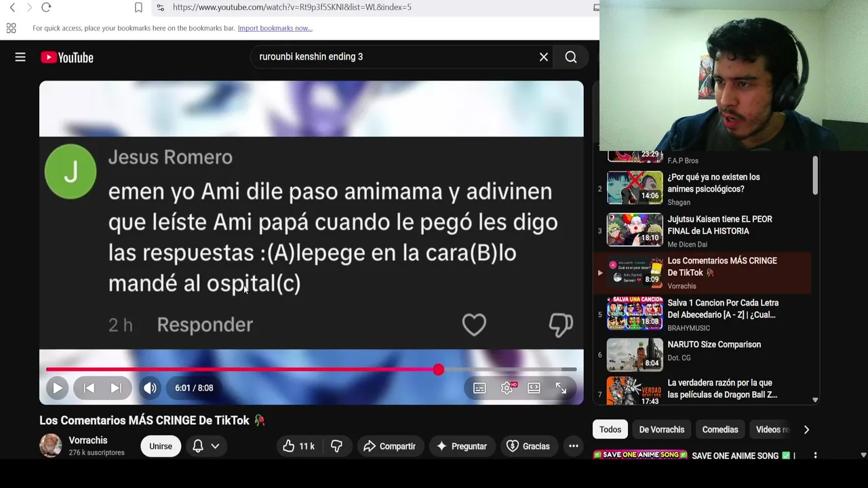
Task: Click the Unirse membership button
Action: [161, 446]
